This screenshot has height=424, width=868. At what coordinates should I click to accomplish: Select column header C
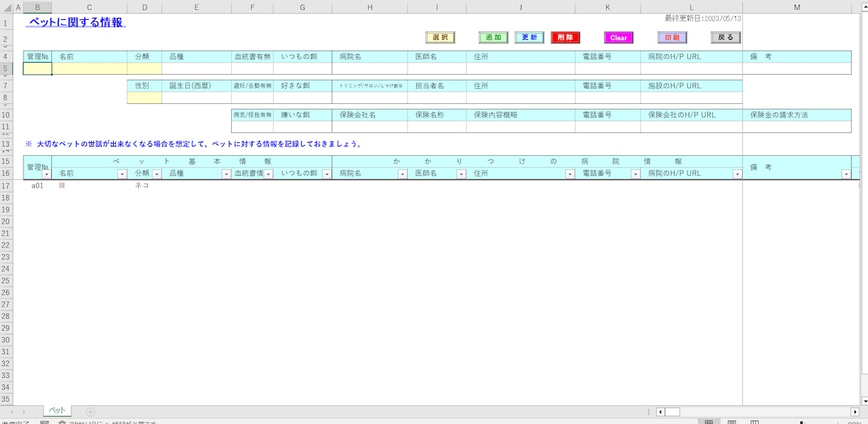click(90, 7)
